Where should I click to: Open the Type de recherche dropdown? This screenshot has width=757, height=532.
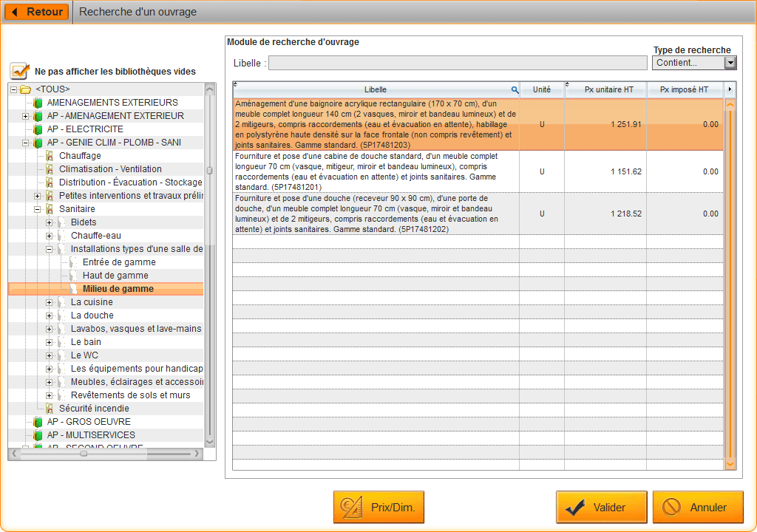(730, 63)
